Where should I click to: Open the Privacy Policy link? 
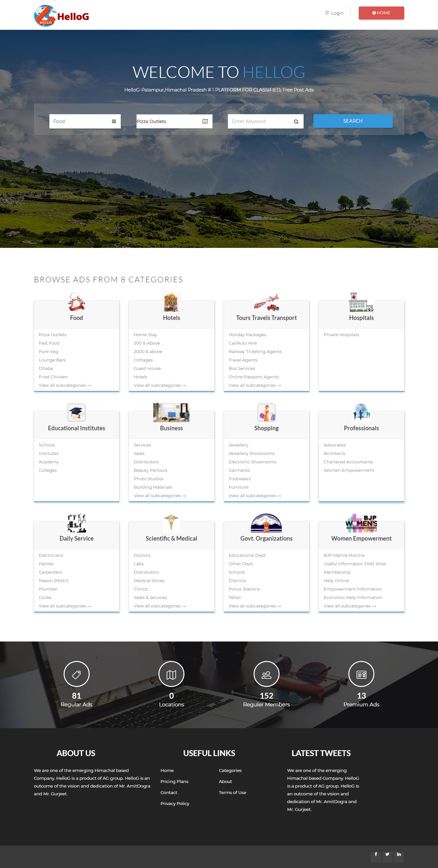pos(175,804)
